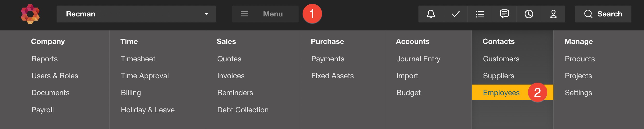Open Users & Roles page
The image size is (644, 129).
point(55,76)
